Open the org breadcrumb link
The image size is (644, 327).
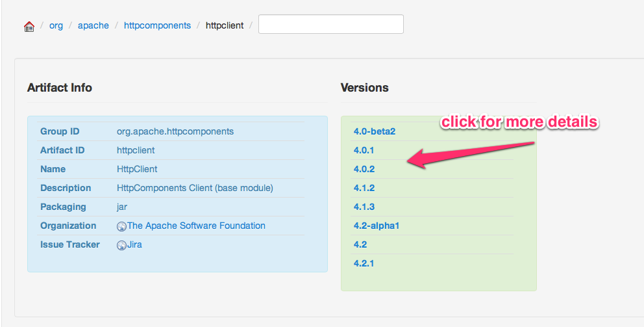tap(56, 26)
